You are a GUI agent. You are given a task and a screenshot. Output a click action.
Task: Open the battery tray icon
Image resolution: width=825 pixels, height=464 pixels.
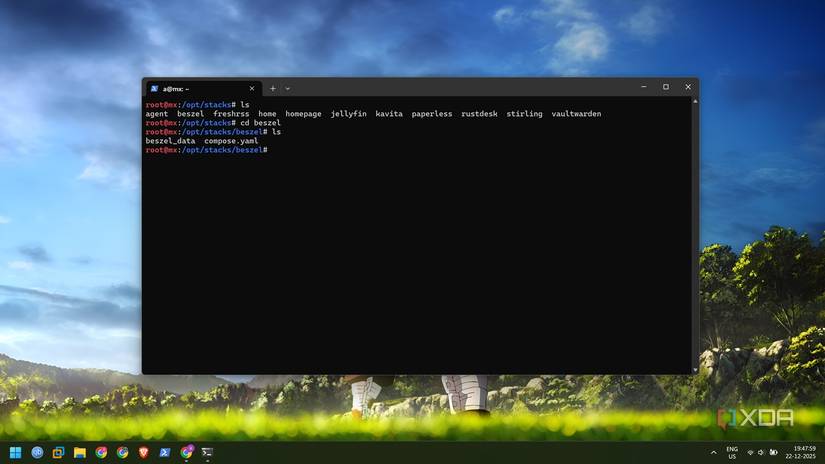[773, 452]
